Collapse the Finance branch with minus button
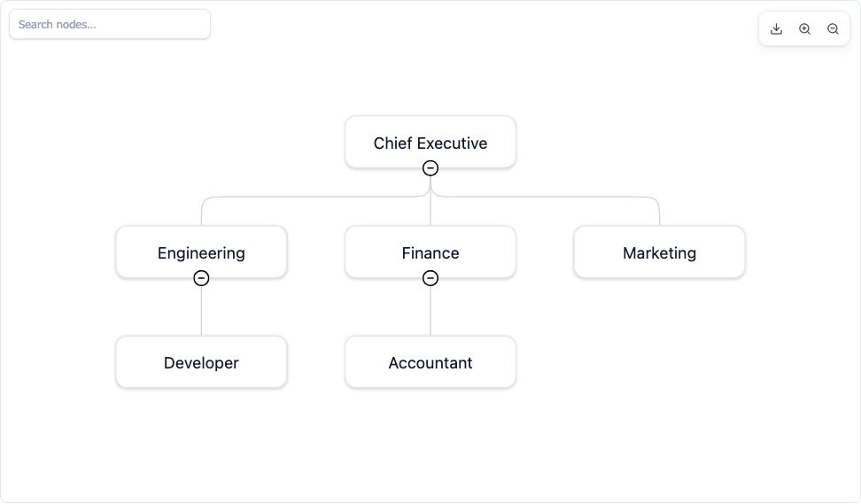Screen dimensions: 861x504 430,278
